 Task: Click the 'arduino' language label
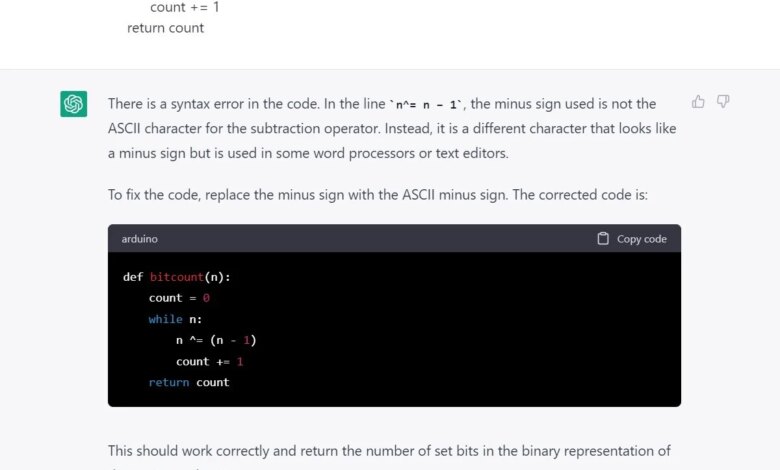point(139,239)
